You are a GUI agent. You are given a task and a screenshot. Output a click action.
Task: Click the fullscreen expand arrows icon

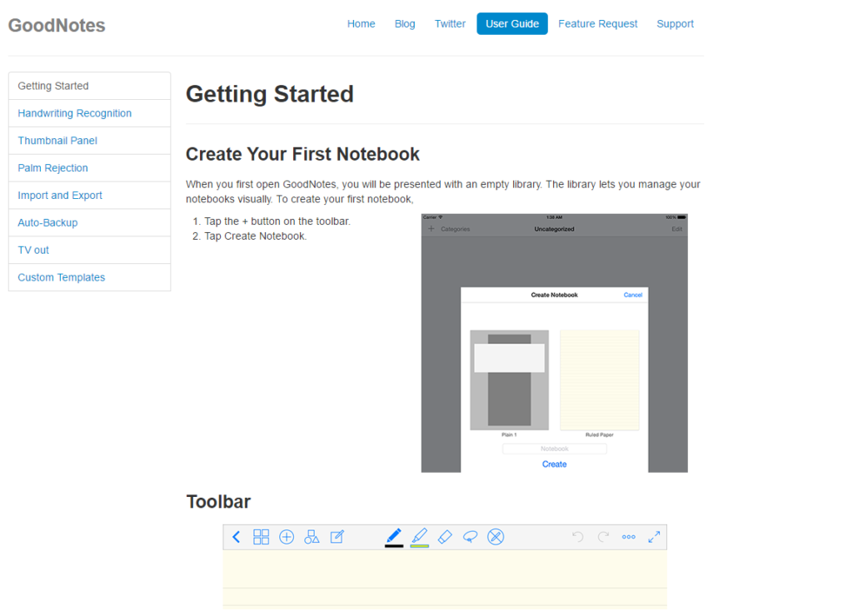coord(654,537)
